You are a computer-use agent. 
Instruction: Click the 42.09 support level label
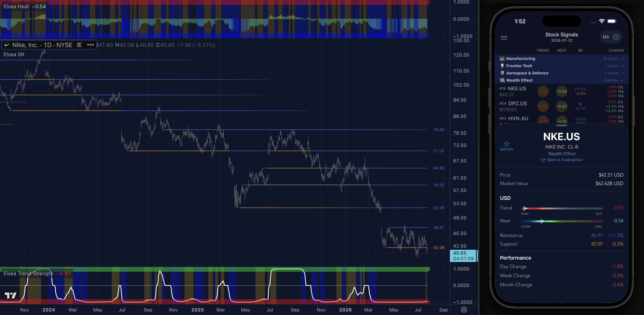coord(439,248)
